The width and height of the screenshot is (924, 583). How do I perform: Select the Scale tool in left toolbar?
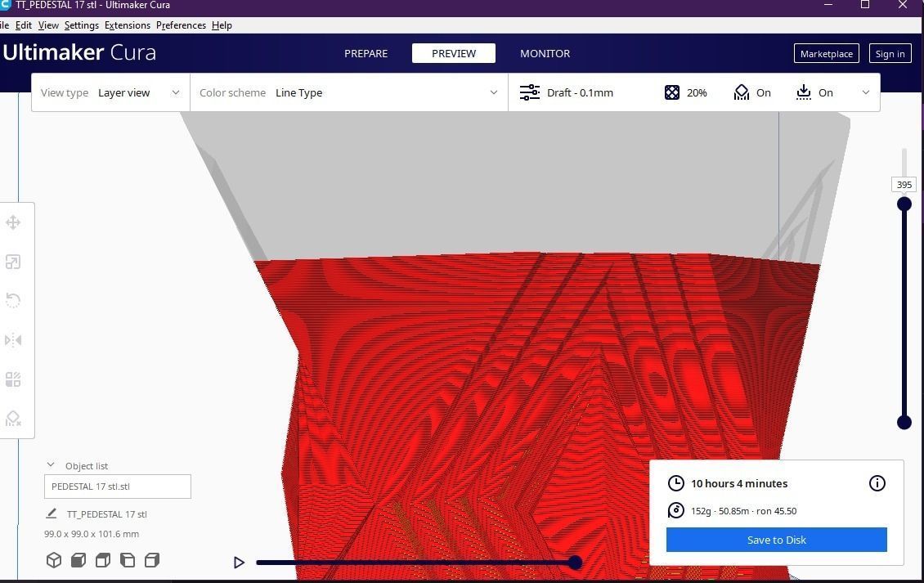point(13,262)
